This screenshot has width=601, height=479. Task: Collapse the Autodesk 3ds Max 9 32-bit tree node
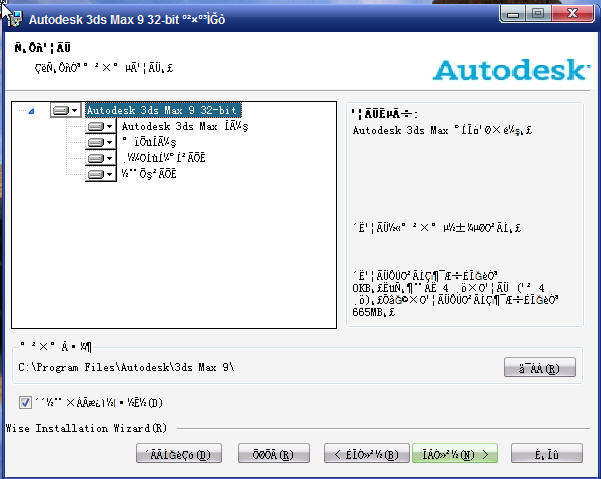(x=31, y=111)
